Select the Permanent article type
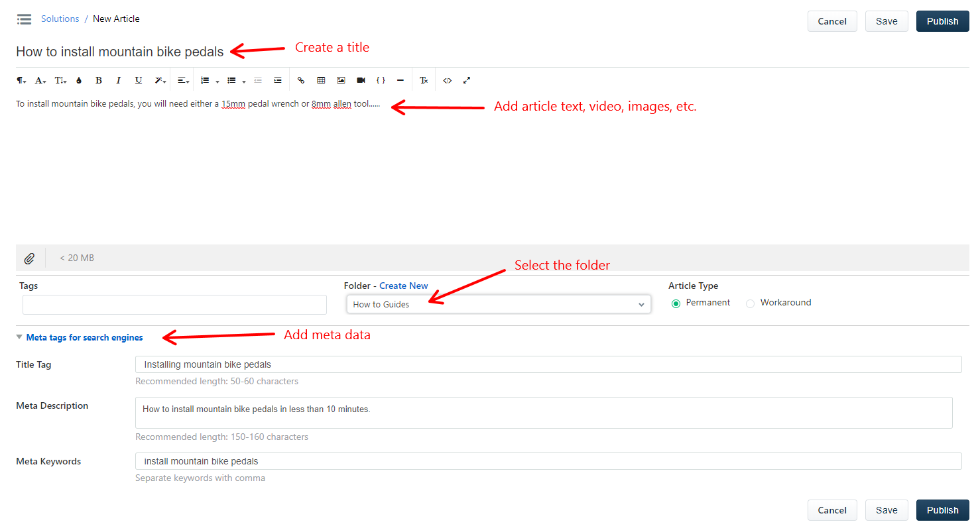The height and width of the screenshot is (532, 980). (x=676, y=303)
